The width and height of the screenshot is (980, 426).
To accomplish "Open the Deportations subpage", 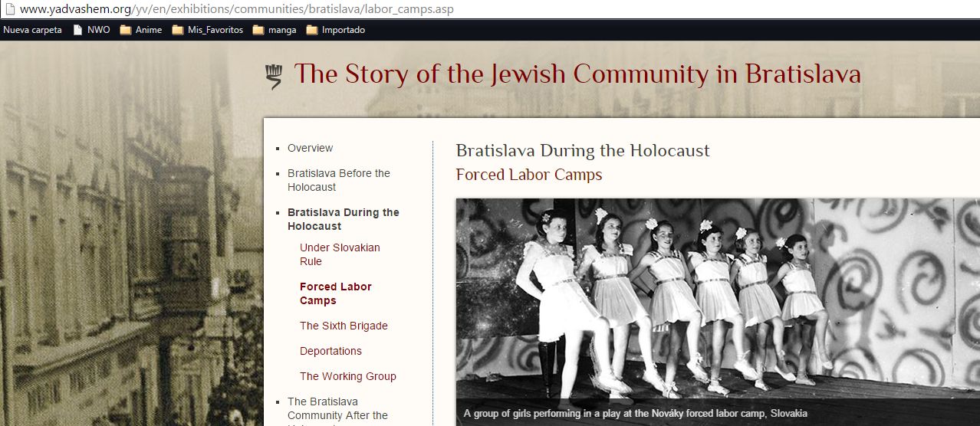I will pos(331,351).
